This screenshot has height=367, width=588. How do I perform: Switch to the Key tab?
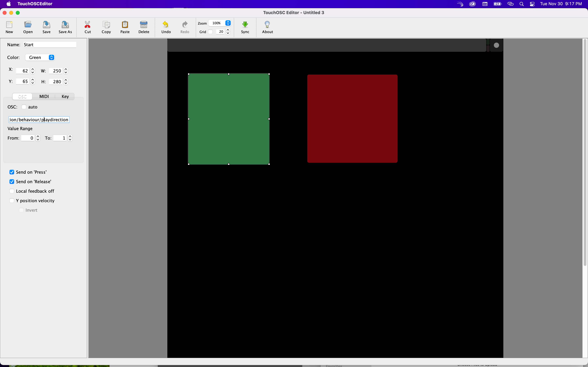click(65, 96)
